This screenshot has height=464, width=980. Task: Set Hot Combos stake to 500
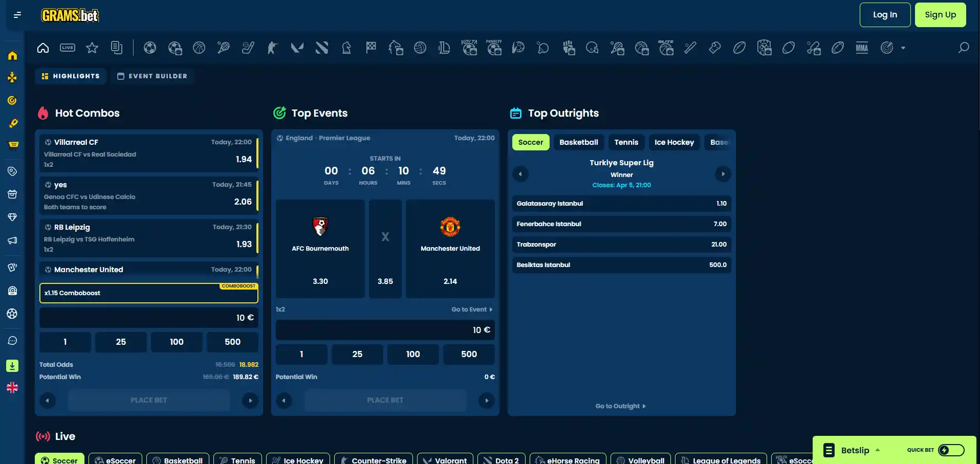pyautogui.click(x=232, y=342)
